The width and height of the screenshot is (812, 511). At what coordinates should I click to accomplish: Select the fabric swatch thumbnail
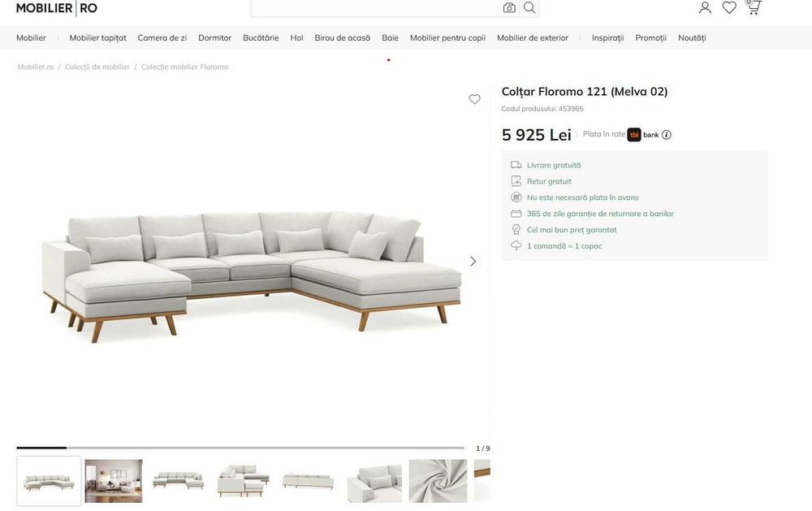438,481
